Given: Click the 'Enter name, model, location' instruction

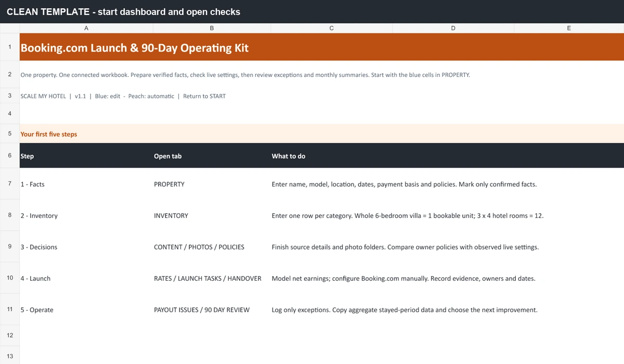Looking at the screenshot, I should (x=404, y=185).
